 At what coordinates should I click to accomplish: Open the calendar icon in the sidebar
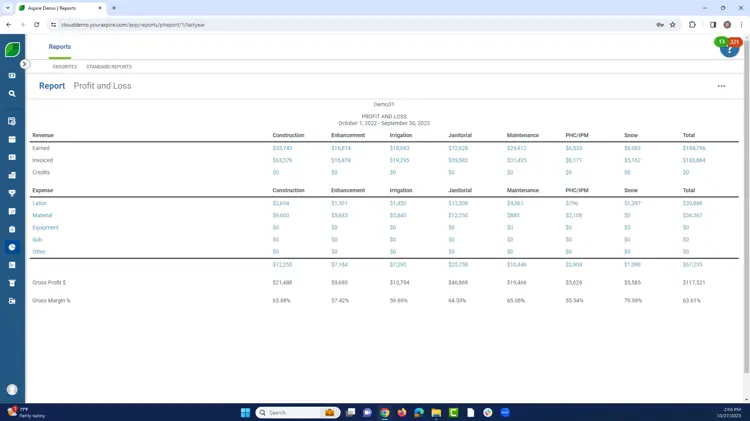tap(12, 139)
